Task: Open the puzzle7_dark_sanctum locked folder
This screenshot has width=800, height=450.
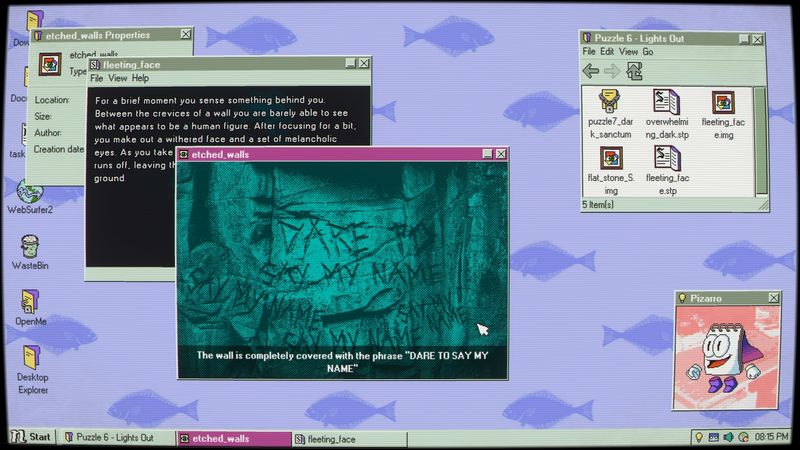Action: coord(608,102)
